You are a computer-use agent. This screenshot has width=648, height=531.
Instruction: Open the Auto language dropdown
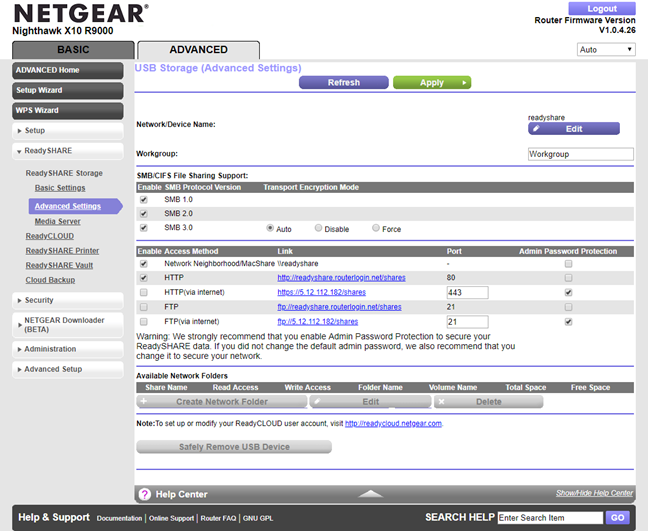tap(606, 50)
